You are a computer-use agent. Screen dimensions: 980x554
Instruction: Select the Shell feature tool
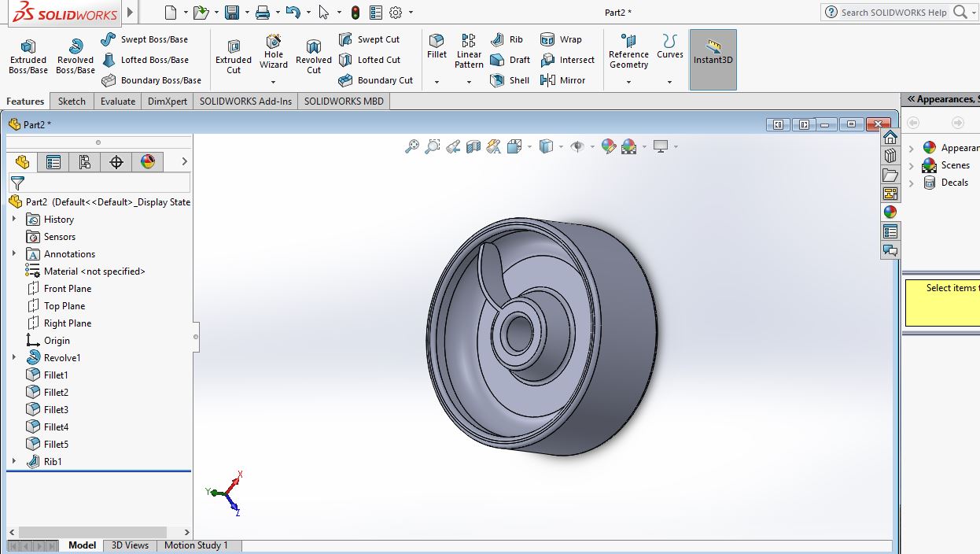[x=510, y=80]
